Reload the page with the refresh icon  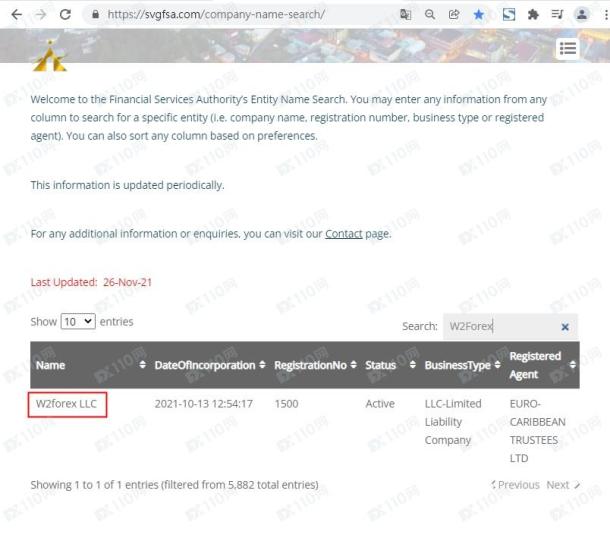[x=65, y=15]
